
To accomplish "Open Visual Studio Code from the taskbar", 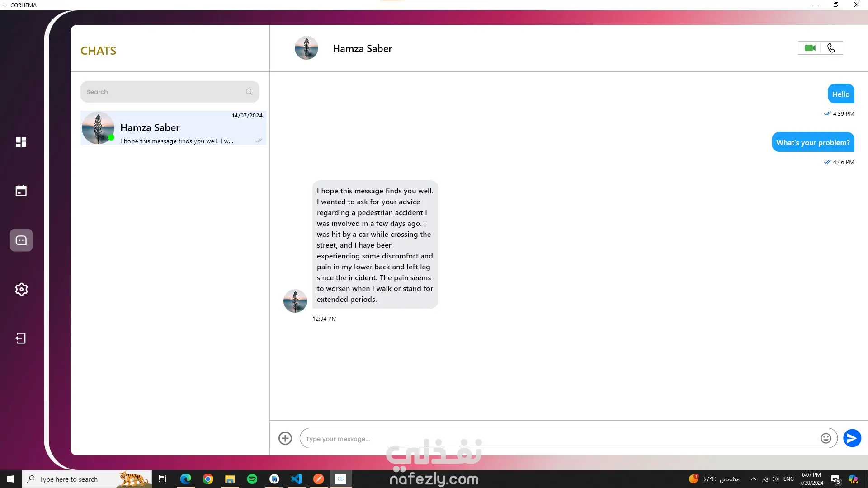I will pos(297,479).
